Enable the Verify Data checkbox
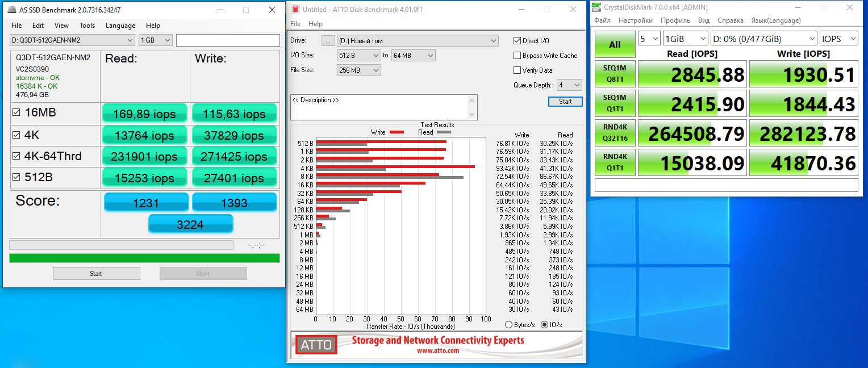 click(517, 70)
